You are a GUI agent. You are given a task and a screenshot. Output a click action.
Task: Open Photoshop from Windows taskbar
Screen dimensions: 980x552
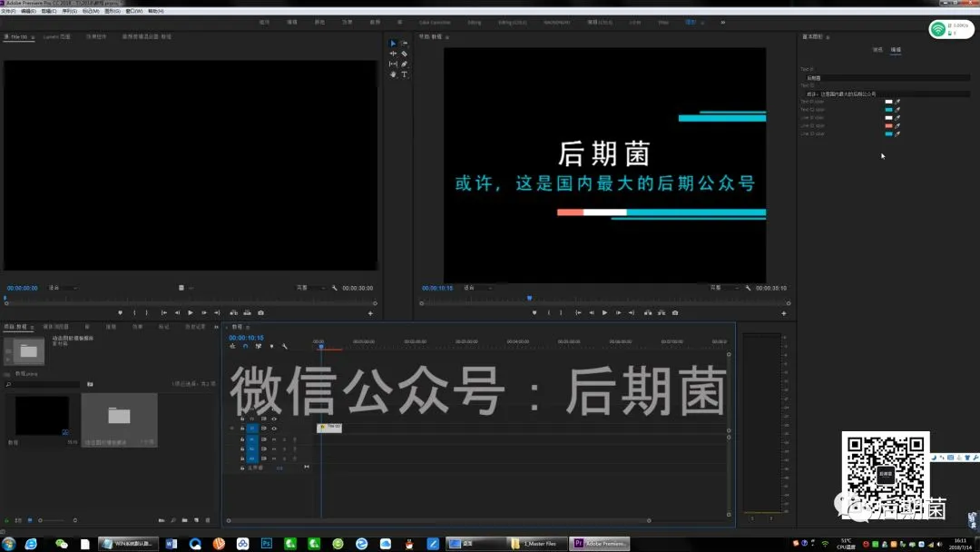tap(266, 544)
